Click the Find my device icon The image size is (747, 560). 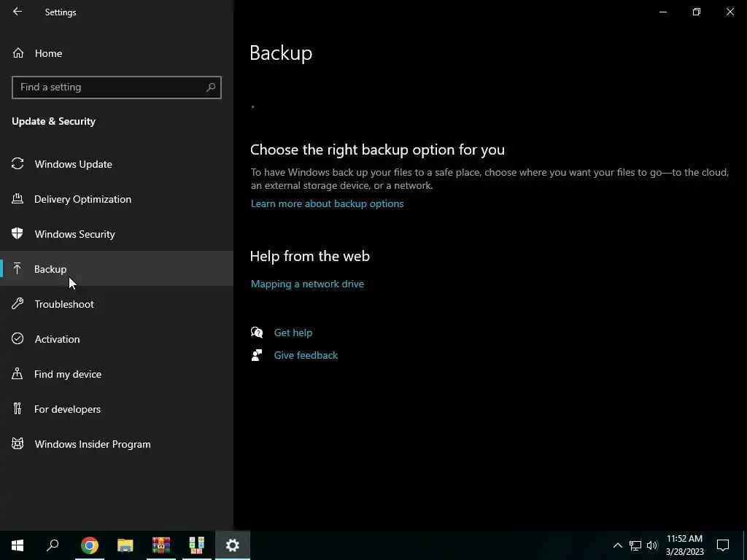pos(18,374)
